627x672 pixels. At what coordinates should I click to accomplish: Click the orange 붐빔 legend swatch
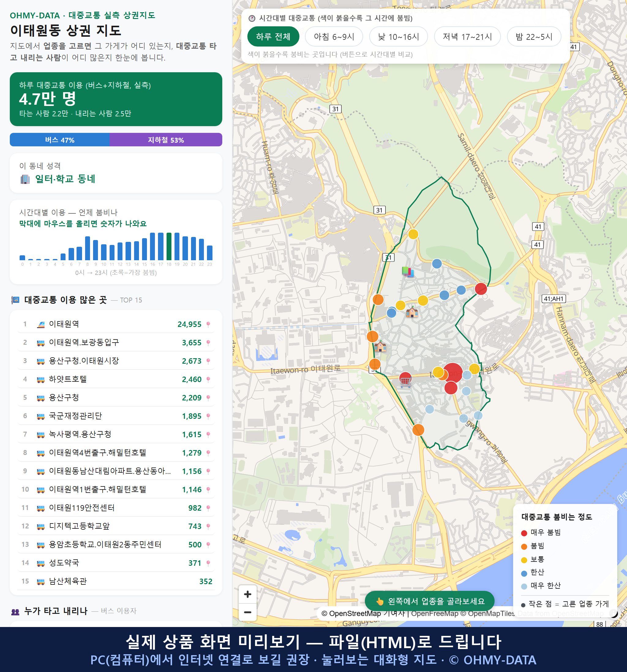point(524,546)
